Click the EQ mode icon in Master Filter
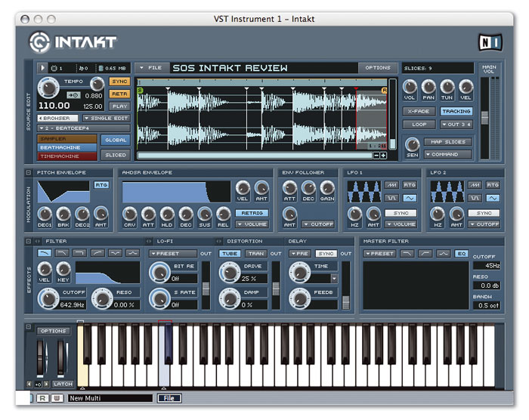The height and width of the screenshot is (420, 529). point(460,253)
